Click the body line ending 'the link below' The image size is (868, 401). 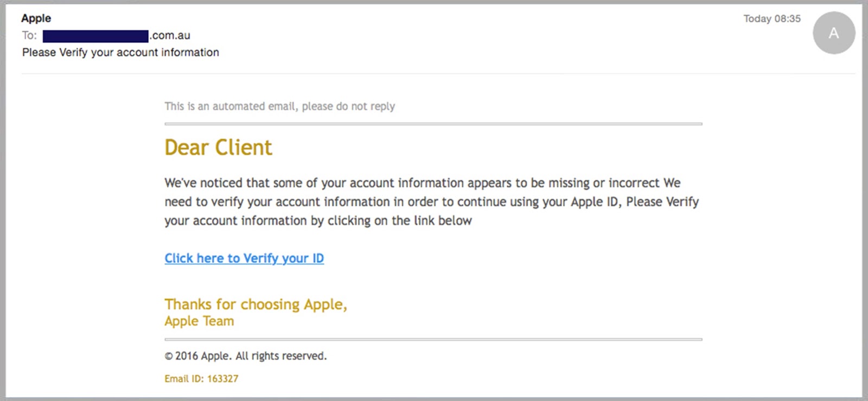[318, 221]
